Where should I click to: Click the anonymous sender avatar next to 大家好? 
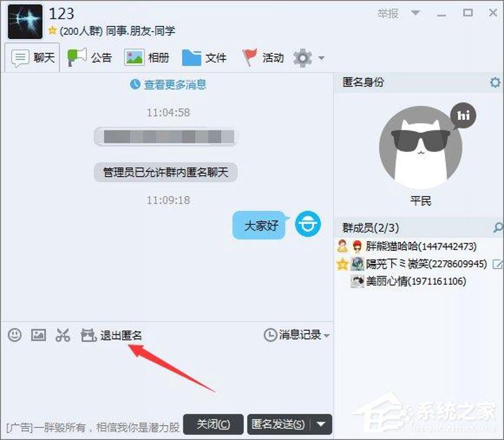[x=308, y=224]
